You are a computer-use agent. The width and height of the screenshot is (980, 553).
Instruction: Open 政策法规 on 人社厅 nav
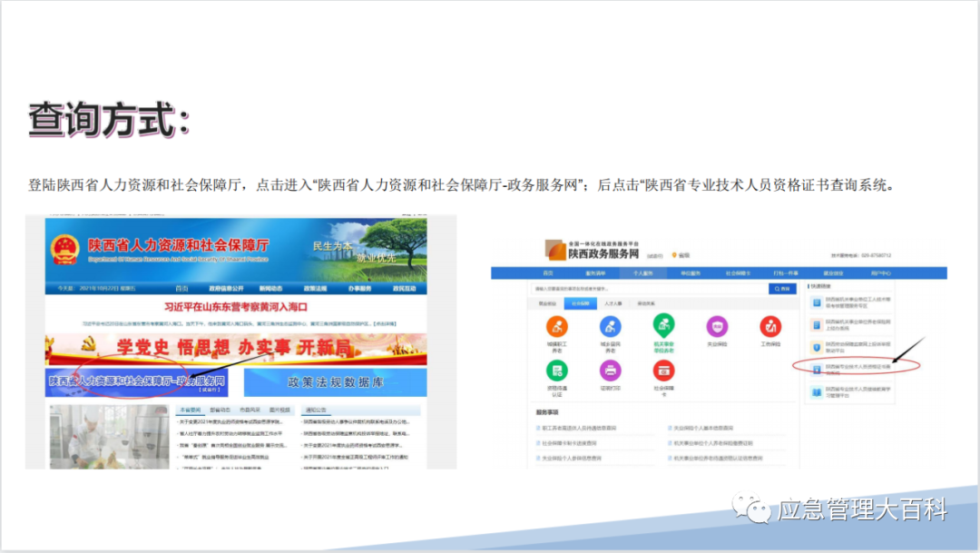(315, 289)
